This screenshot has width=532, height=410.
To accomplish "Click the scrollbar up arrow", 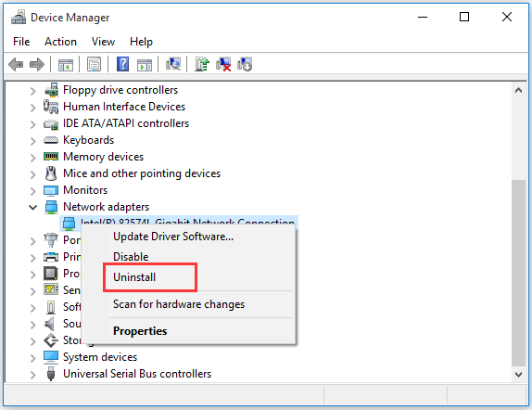I will (518, 90).
